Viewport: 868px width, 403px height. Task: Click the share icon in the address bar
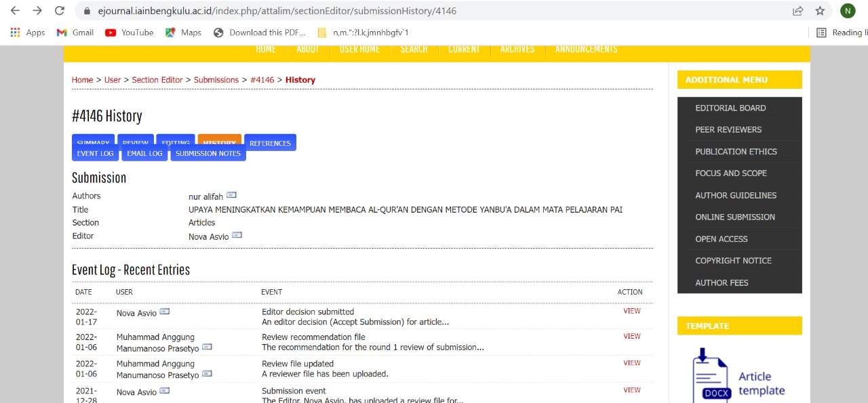(798, 11)
